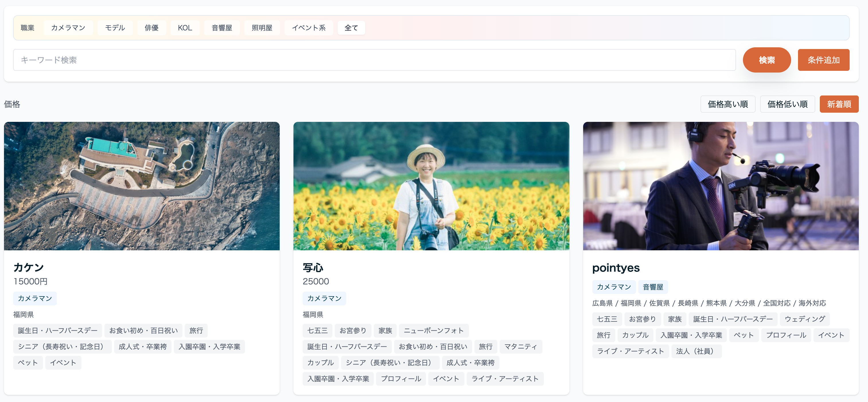Filter by カメラマン occupation chip

coord(68,28)
